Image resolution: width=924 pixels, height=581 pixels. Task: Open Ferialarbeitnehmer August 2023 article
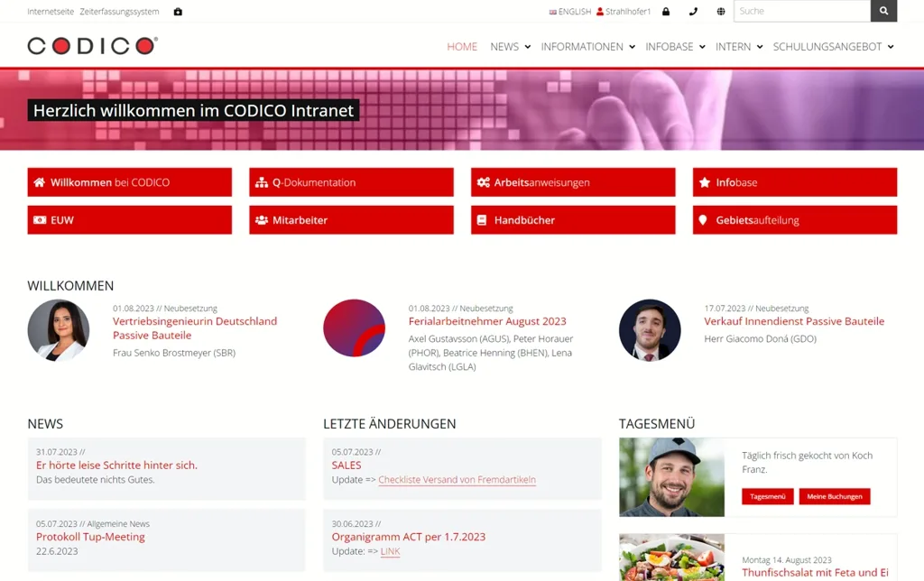click(487, 321)
